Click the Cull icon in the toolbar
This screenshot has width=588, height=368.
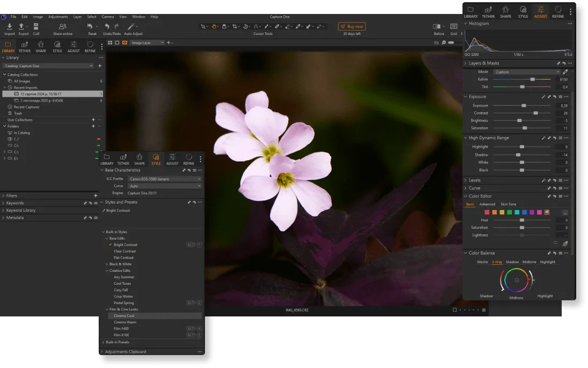36,26
